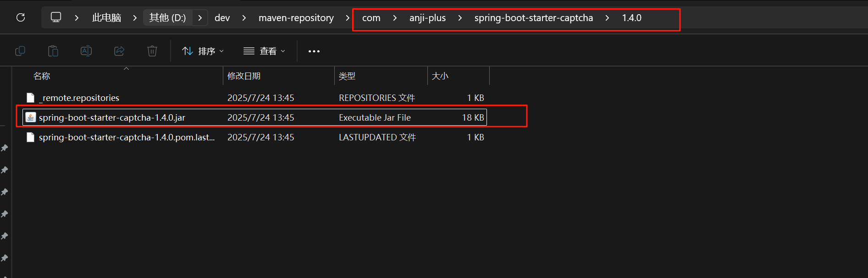Navigate to maven-repository breadcrumb
This screenshot has width=868, height=278.
[x=296, y=18]
